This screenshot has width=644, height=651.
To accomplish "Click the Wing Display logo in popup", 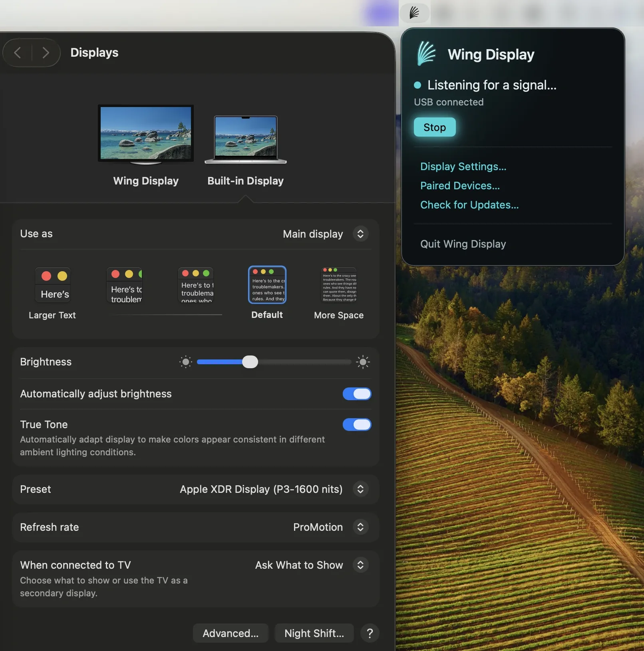I will 426,54.
